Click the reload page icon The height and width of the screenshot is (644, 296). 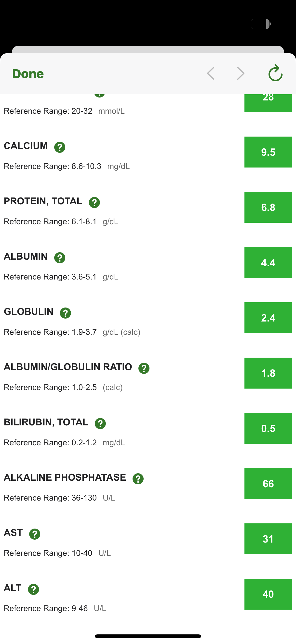pyautogui.click(x=275, y=73)
